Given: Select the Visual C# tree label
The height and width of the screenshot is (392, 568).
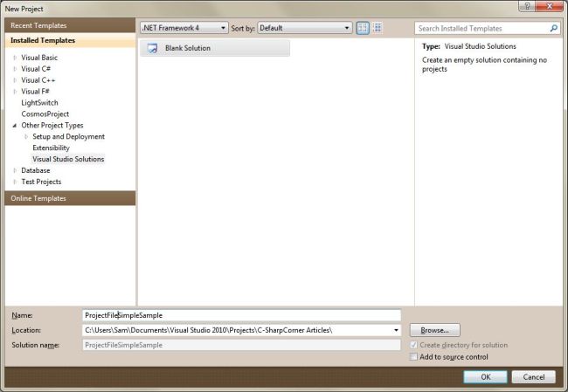Looking at the screenshot, I should [x=36, y=69].
